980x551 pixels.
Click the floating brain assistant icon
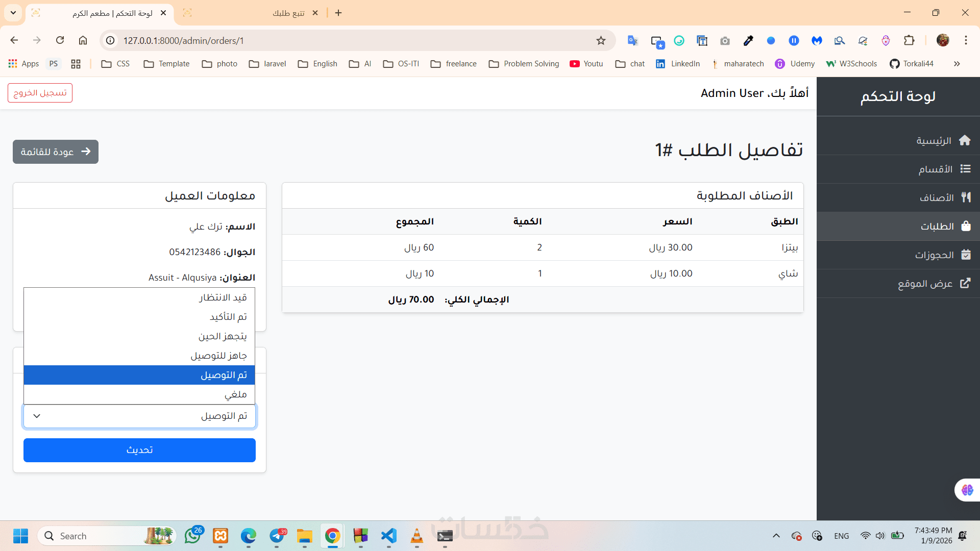967,490
